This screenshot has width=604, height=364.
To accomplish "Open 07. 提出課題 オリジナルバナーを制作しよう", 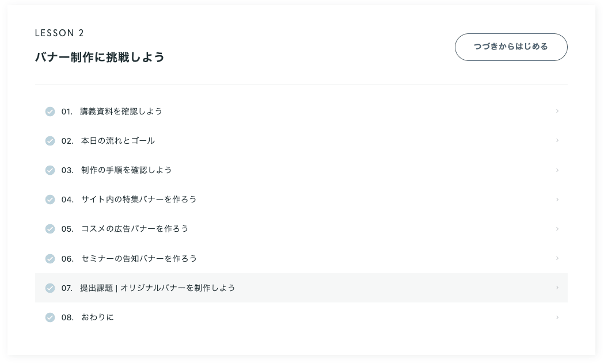I will pyautogui.click(x=157, y=288).
